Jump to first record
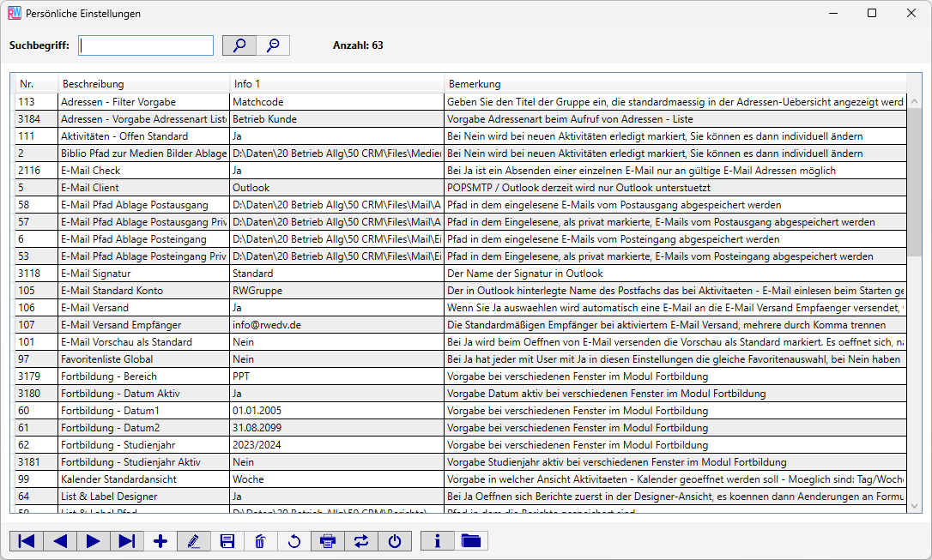This screenshot has height=560, width=932. (x=26, y=541)
